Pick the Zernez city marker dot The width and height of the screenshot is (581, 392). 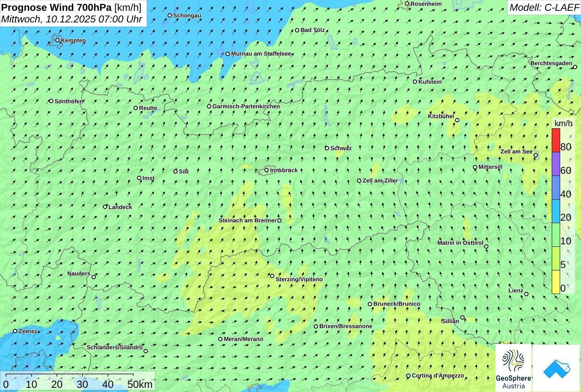click(x=15, y=331)
